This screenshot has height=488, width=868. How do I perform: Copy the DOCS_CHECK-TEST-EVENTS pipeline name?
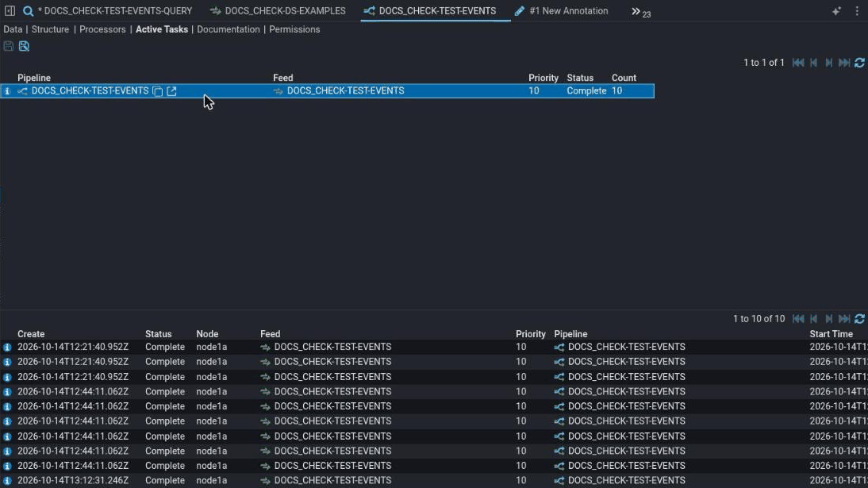tap(157, 91)
